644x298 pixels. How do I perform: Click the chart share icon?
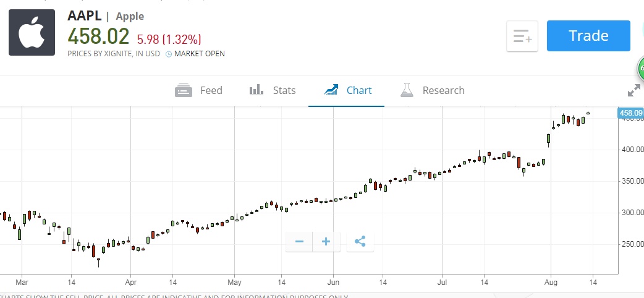pos(360,242)
